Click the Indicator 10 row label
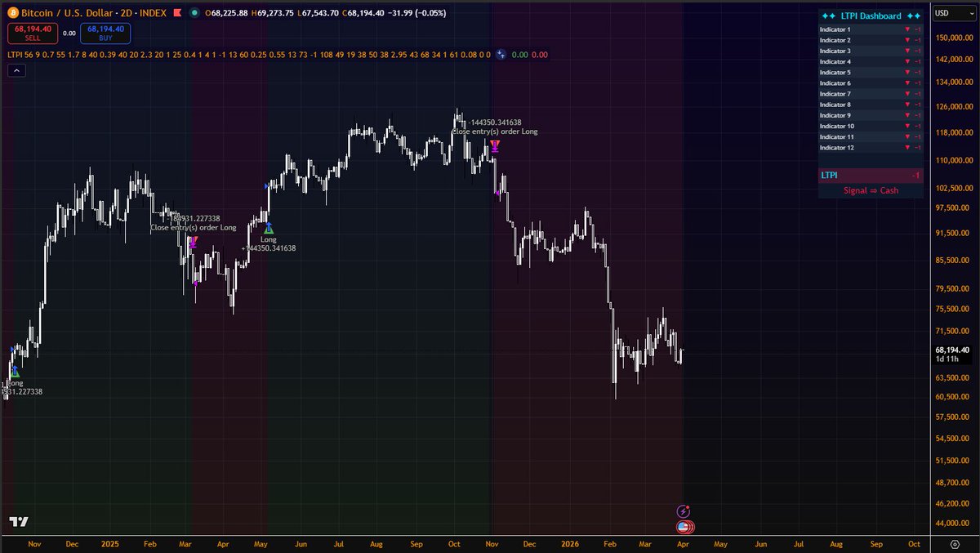 (x=837, y=127)
